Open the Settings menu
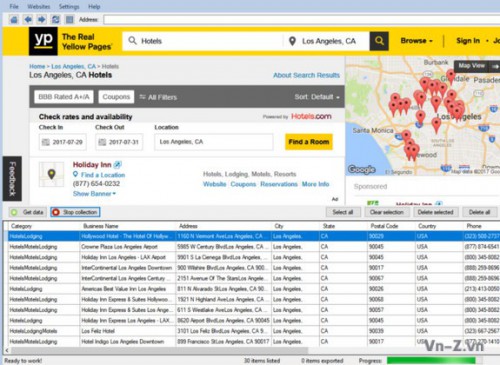 click(69, 6)
